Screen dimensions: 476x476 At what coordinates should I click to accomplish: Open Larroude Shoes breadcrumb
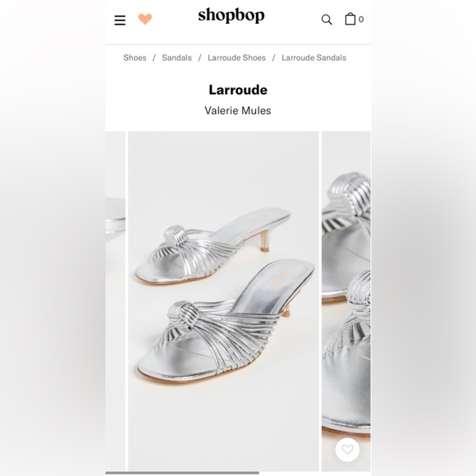tap(236, 57)
